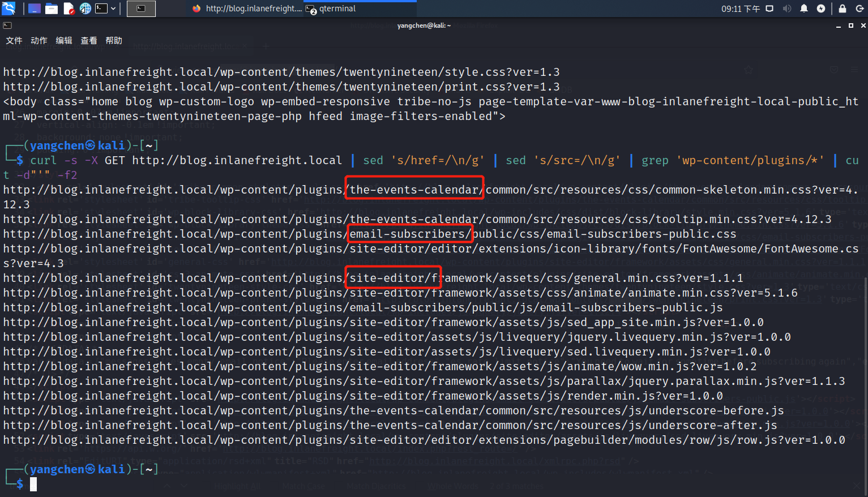Image resolution: width=868 pixels, height=497 pixels.
Task: Open the 文件 menu
Action: (x=14, y=40)
